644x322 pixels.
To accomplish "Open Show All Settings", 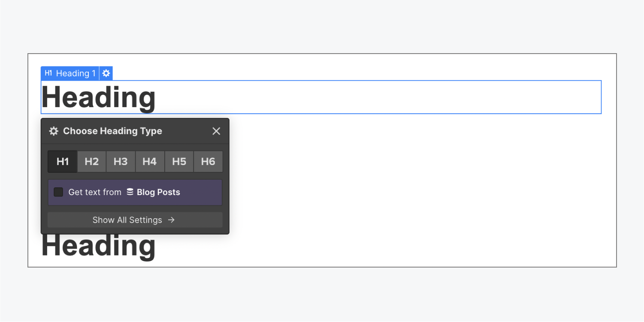I will click(135, 220).
